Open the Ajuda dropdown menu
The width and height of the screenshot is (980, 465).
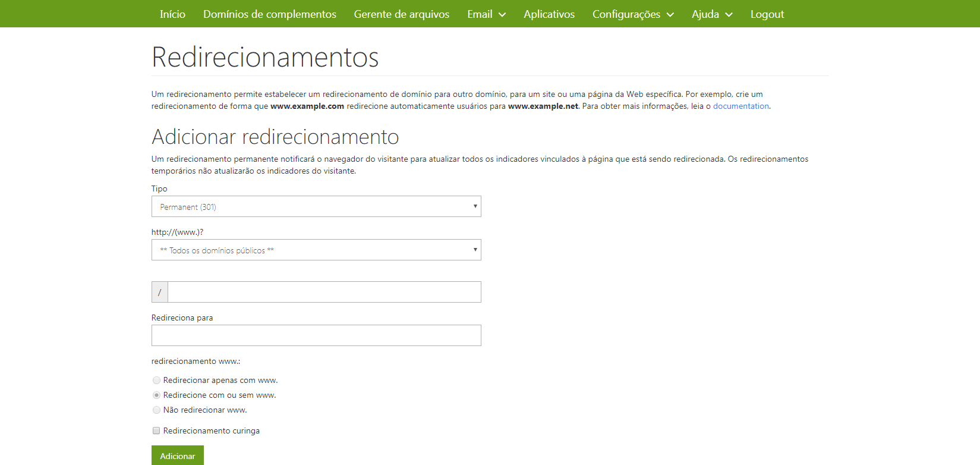711,14
